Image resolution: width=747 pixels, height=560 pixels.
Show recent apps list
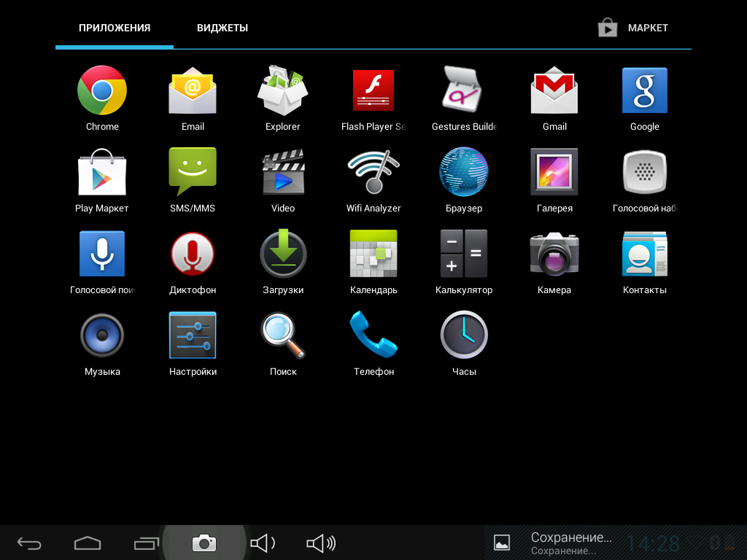point(147,543)
